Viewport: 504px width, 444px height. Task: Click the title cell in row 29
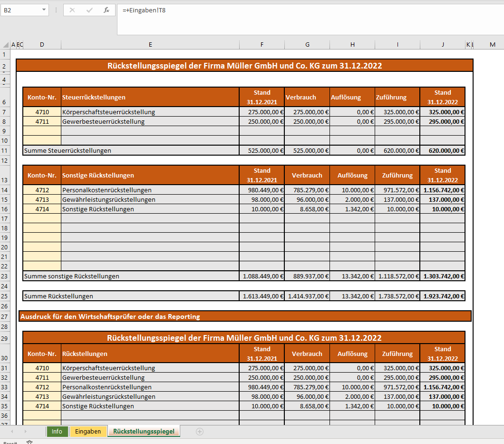pyautogui.click(x=244, y=338)
